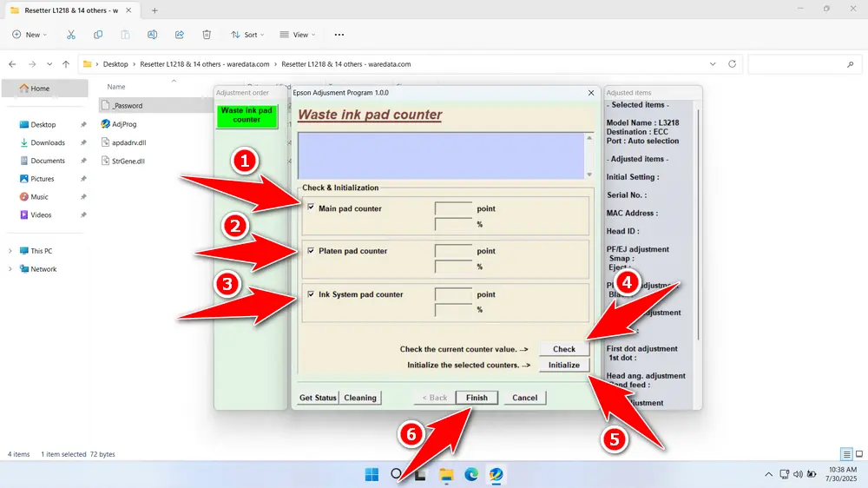Click the Initialize button

point(564,365)
